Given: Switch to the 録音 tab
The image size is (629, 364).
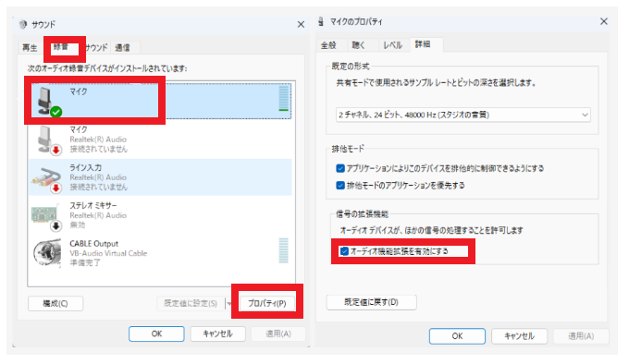Looking at the screenshot, I should pyautogui.click(x=61, y=47).
